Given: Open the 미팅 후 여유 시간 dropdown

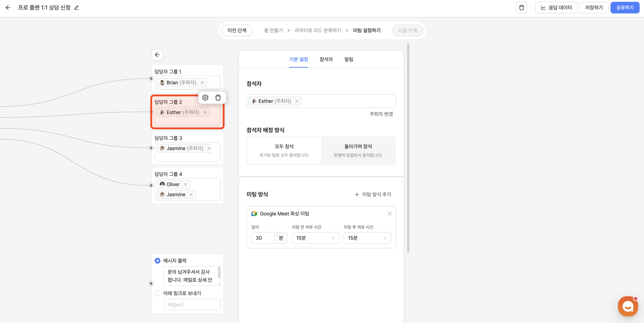Looking at the screenshot, I should coord(367,238).
